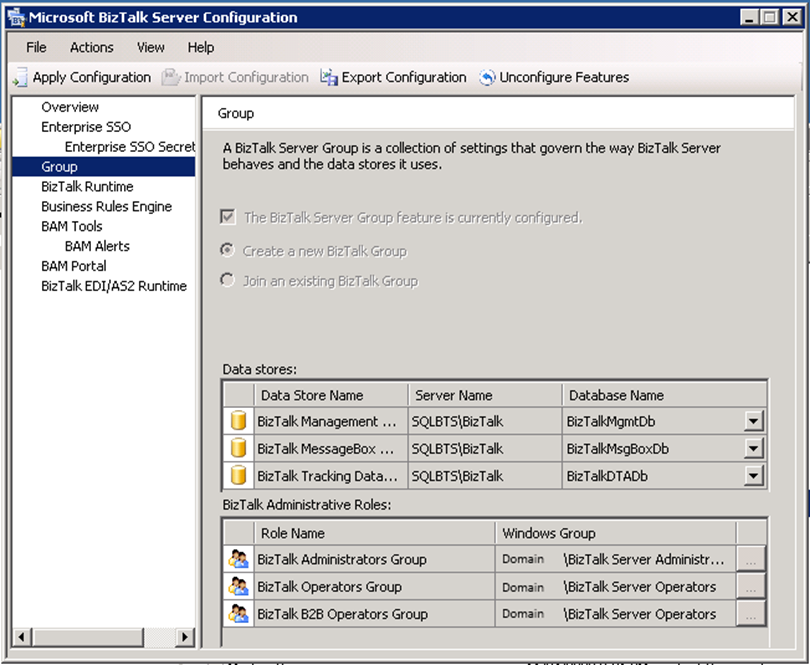
Task: Click the Apply Configuration toolbar icon
Action: (x=20, y=78)
